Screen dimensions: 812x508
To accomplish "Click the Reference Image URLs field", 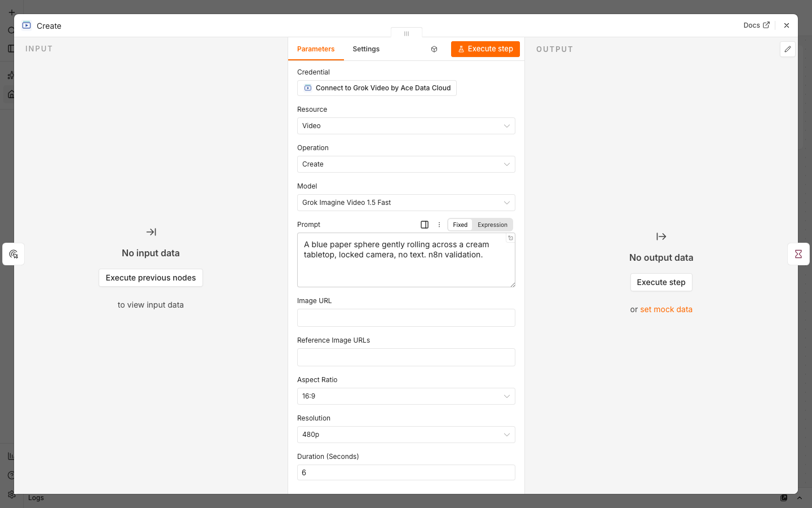I will click(406, 357).
